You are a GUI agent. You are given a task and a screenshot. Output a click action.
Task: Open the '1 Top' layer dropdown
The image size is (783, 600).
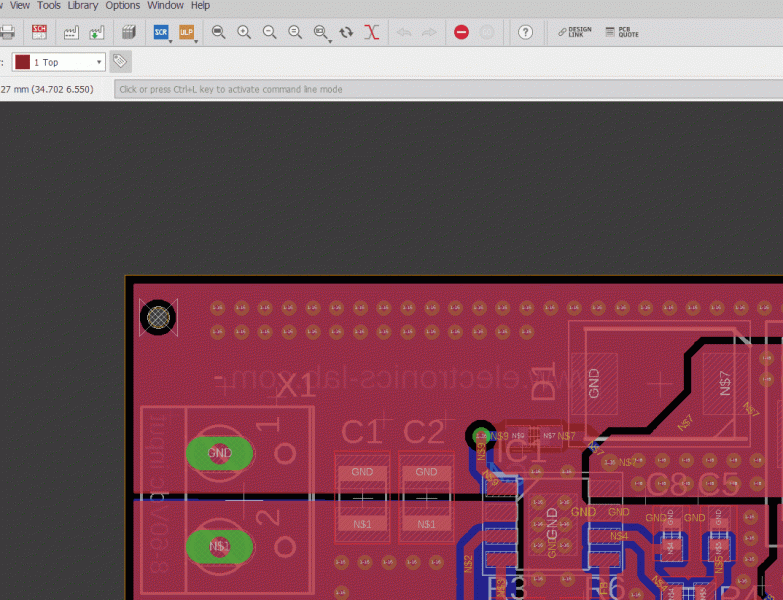[x=59, y=62]
